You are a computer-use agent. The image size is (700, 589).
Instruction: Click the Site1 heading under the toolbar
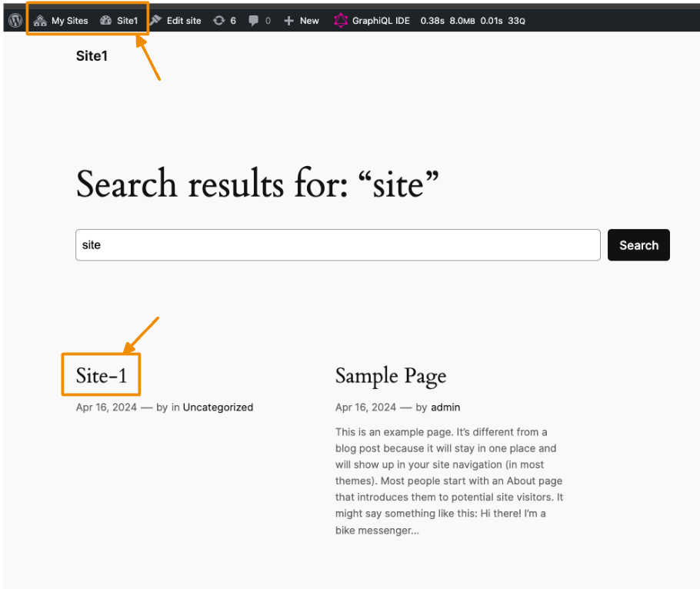point(92,55)
